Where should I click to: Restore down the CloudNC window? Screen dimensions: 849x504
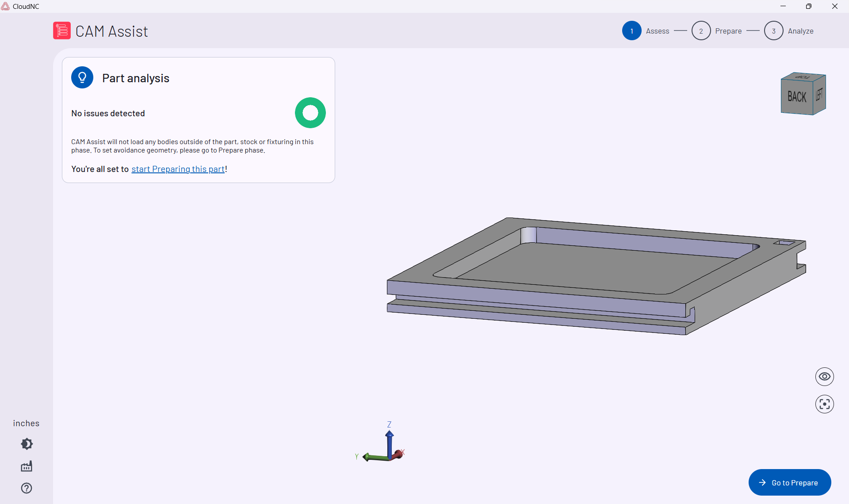point(809,6)
